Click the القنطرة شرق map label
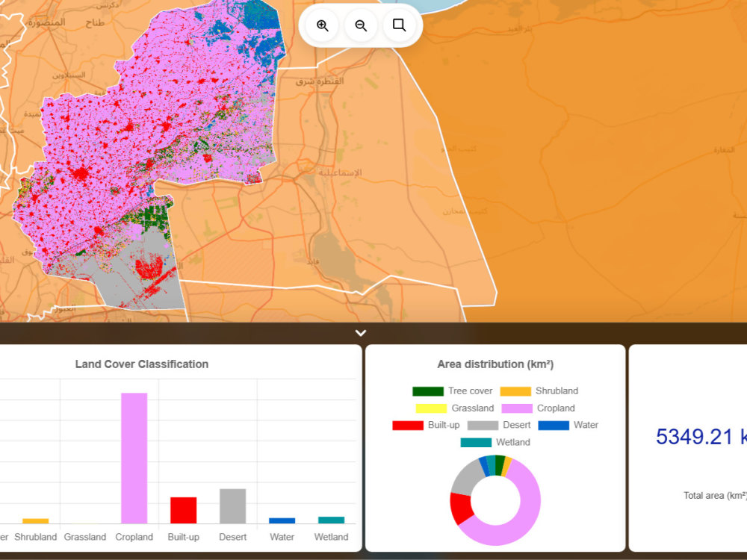The height and width of the screenshot is (560, 747). pyautogui.click(x=320, y=81)
